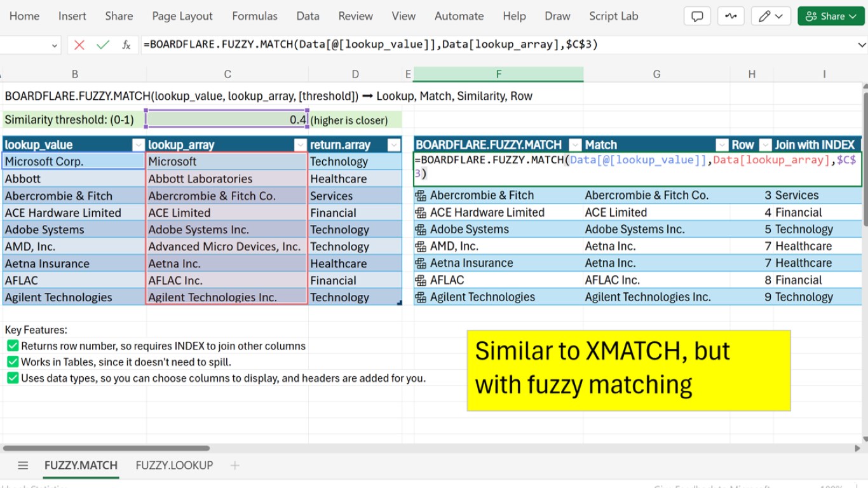This screenshot has height=488, width=868.
Task: Open the Home ribbon tab
Action: click(24, 17)
